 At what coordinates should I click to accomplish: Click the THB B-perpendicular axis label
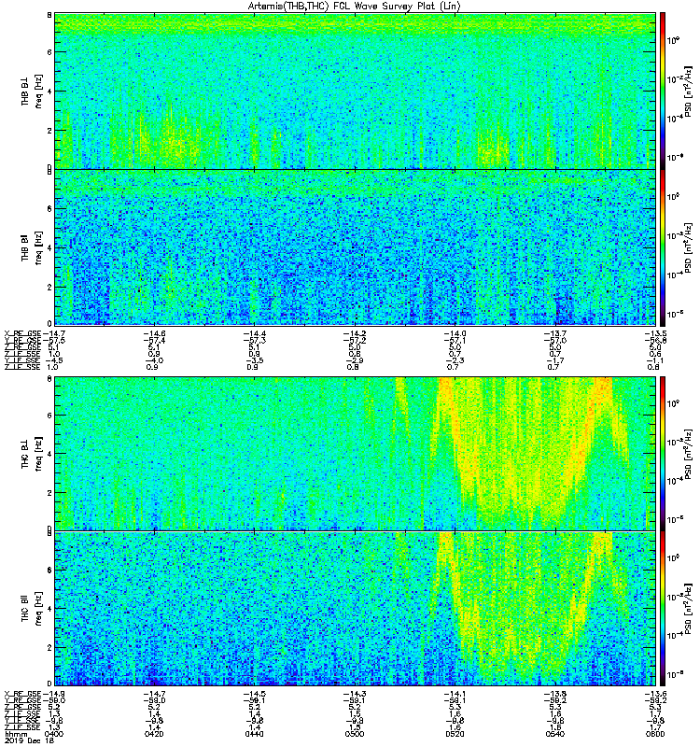tap(25, 91)
